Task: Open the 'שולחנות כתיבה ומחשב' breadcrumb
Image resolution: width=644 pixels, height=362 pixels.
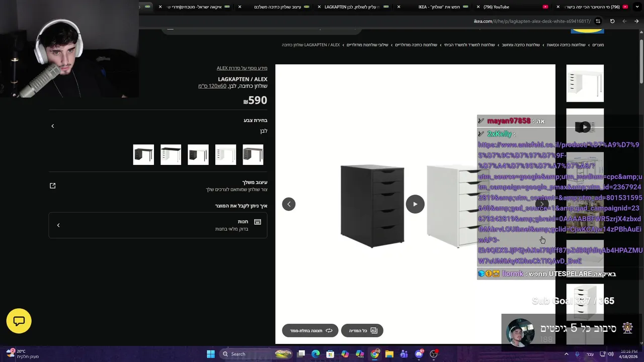Action: pos(521,45)
